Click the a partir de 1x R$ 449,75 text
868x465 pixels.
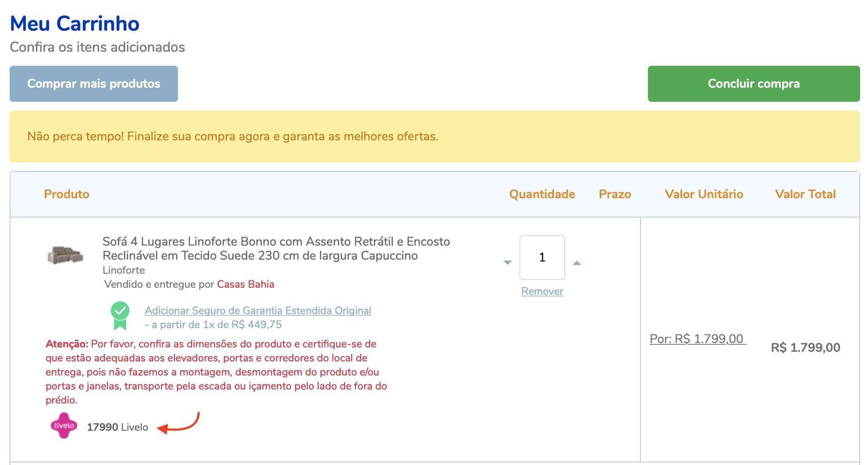tap(213, 325)
